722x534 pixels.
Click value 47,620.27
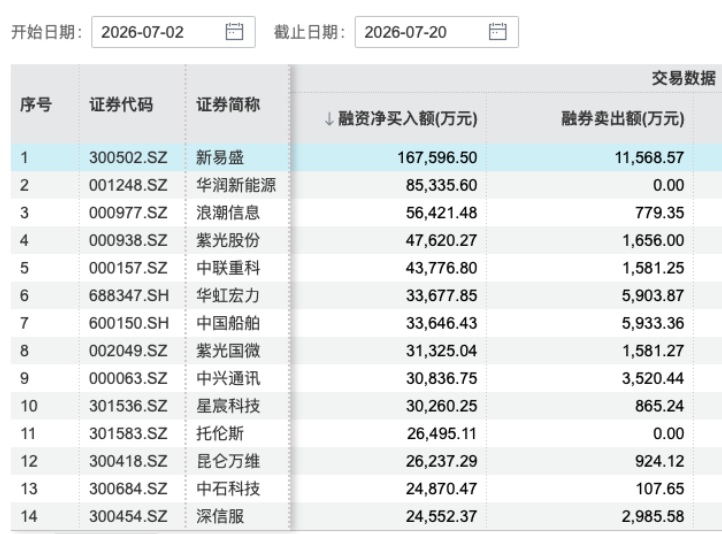(441, 240)
